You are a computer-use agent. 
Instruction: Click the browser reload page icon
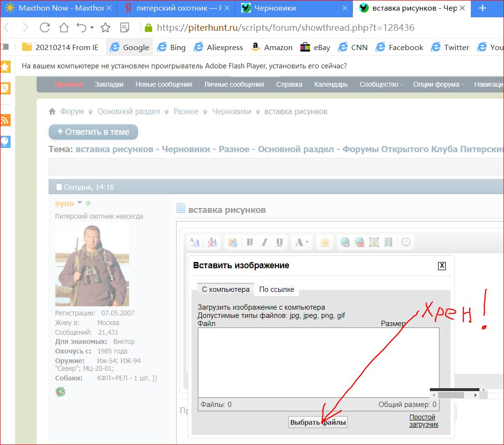(x=45, y=27)
